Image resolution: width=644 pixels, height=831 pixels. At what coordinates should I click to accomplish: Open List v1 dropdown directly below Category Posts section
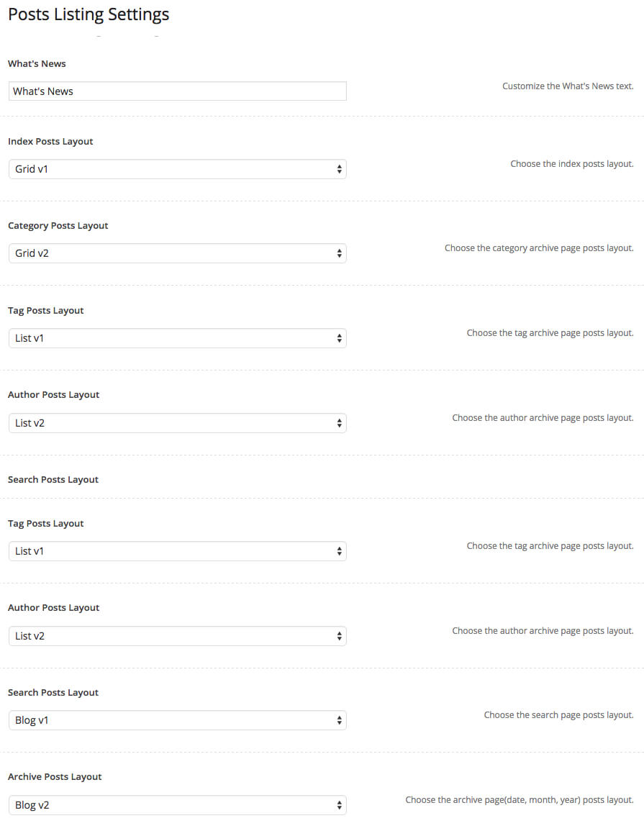click(x=178, y=338)
